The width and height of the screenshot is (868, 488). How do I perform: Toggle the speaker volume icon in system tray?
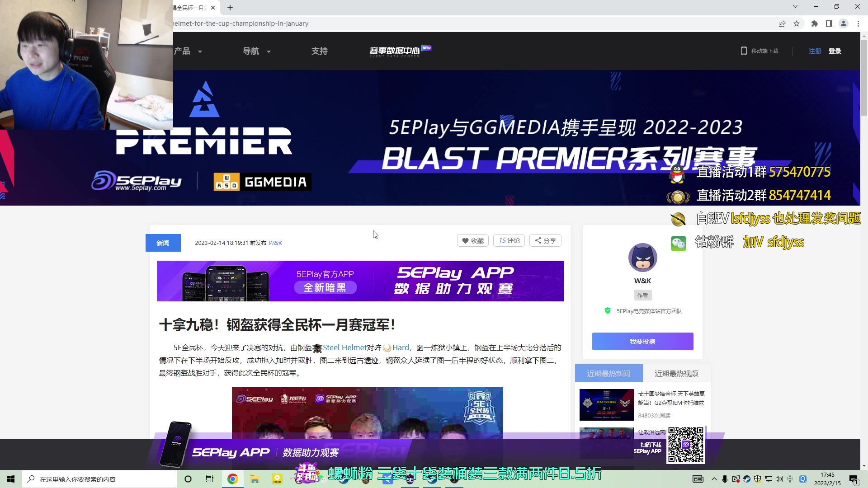pos(779,479)
